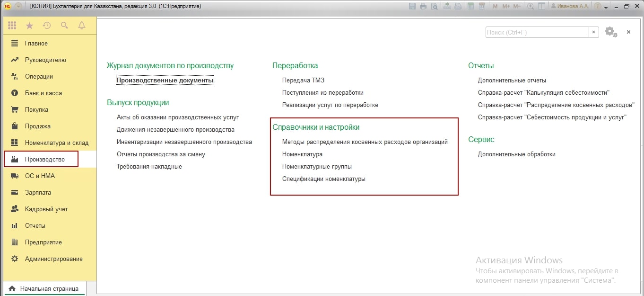Open the Зарплата section in sidebar
The height and width of the screenshot is (296, 644).
[38, 192]
